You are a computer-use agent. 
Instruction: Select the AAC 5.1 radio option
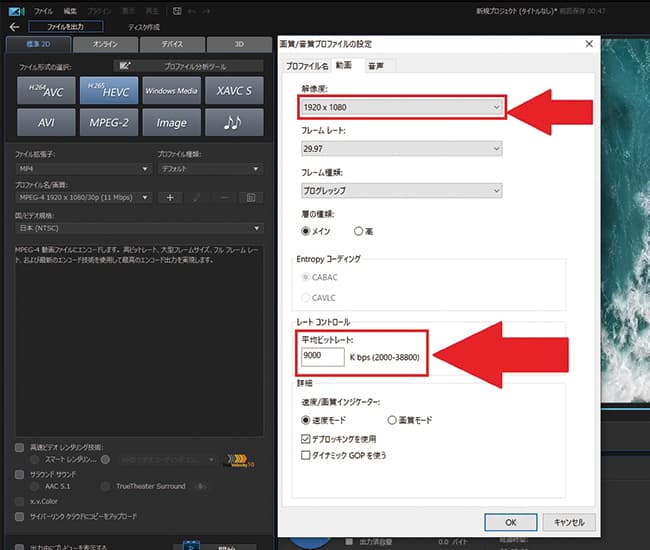click(35, 486)
